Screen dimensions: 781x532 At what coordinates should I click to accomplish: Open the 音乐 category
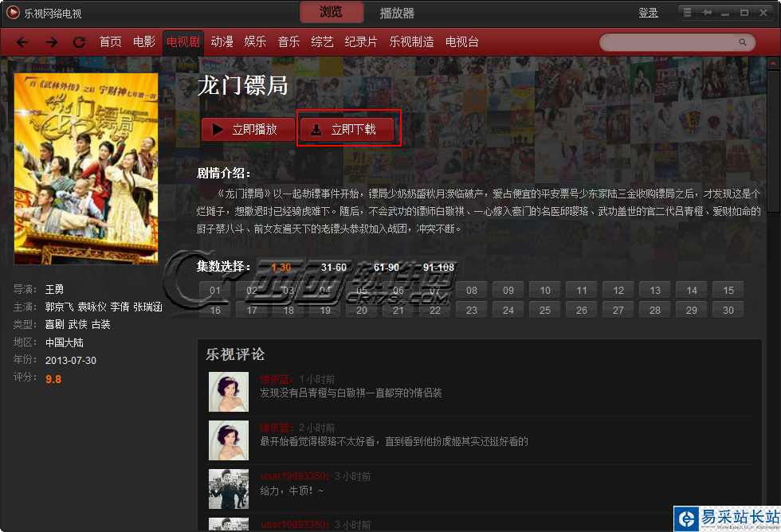[288, 41]
